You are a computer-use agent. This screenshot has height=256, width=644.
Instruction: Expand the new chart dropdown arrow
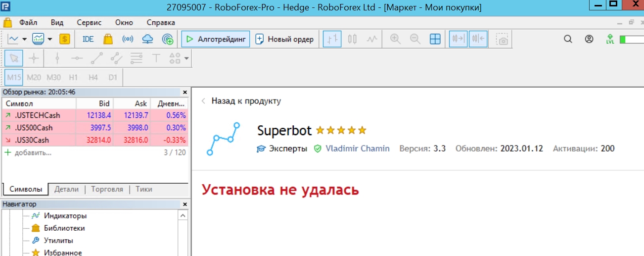[24, 39]
